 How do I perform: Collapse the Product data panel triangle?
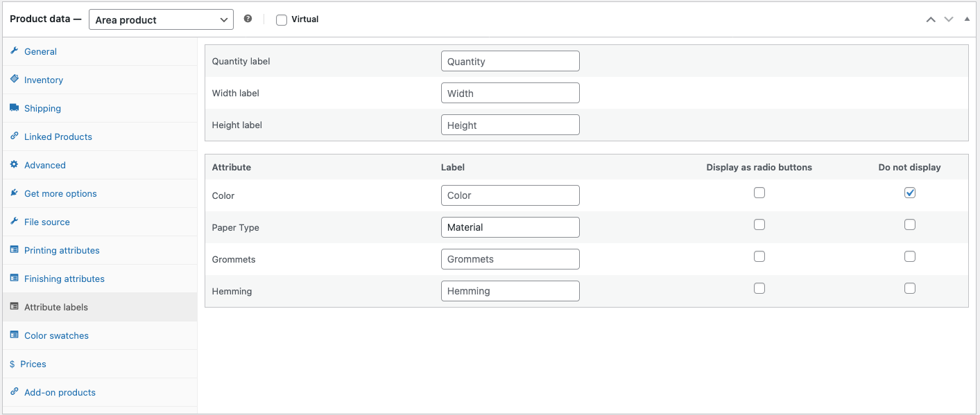(967, 19)
